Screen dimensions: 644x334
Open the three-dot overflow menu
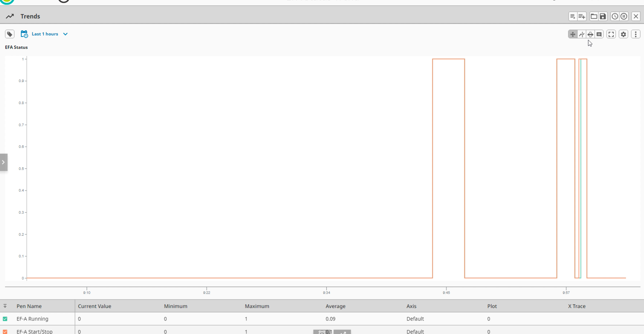[636, 34]
